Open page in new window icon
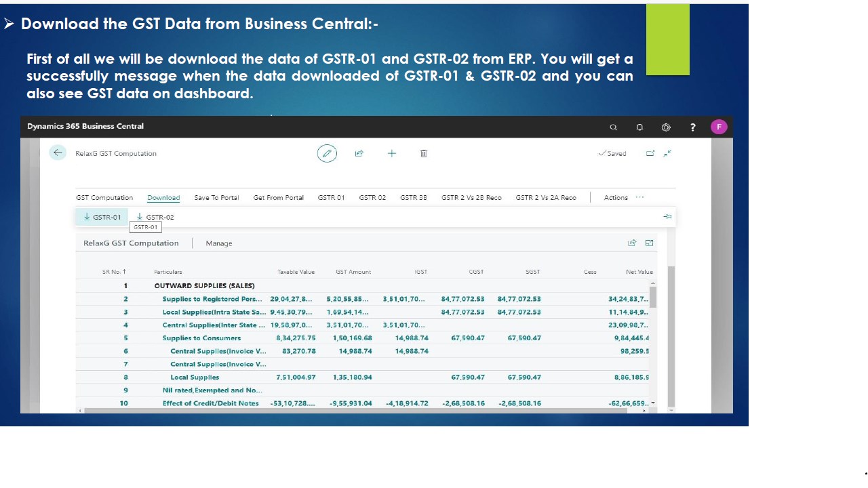This screenshot has width=868, height=488. coord(650,153)
